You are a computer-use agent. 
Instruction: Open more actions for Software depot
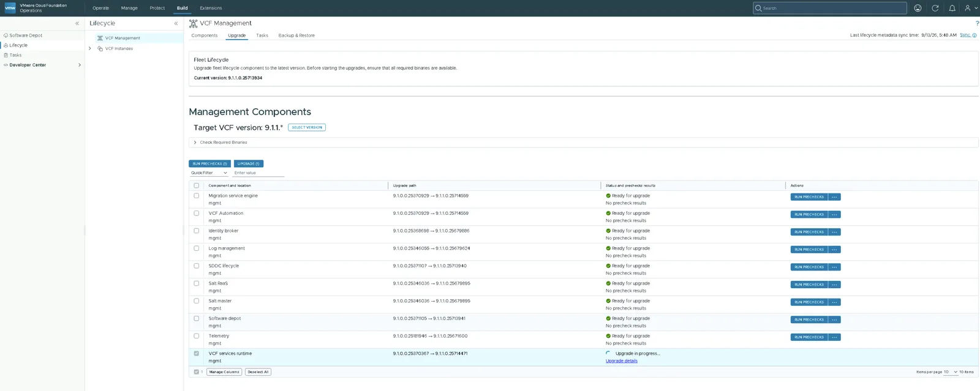point(834,320)
